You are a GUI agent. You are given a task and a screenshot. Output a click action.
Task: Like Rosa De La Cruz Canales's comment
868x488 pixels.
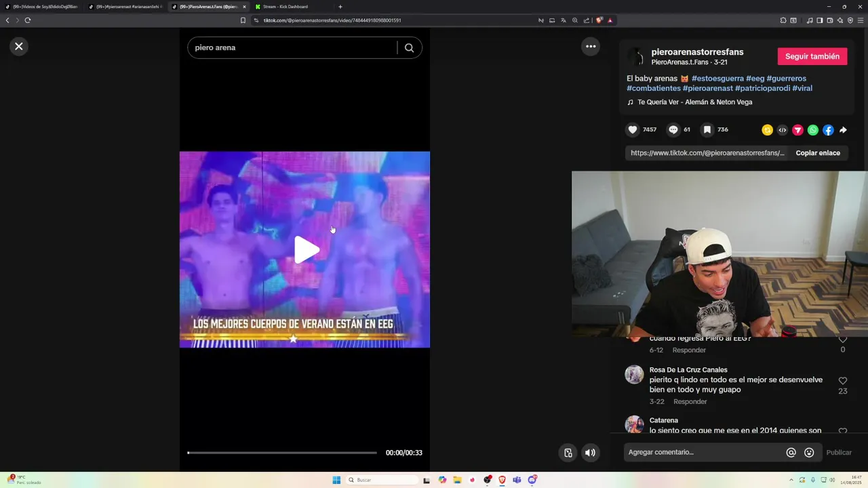pos(843,381)
